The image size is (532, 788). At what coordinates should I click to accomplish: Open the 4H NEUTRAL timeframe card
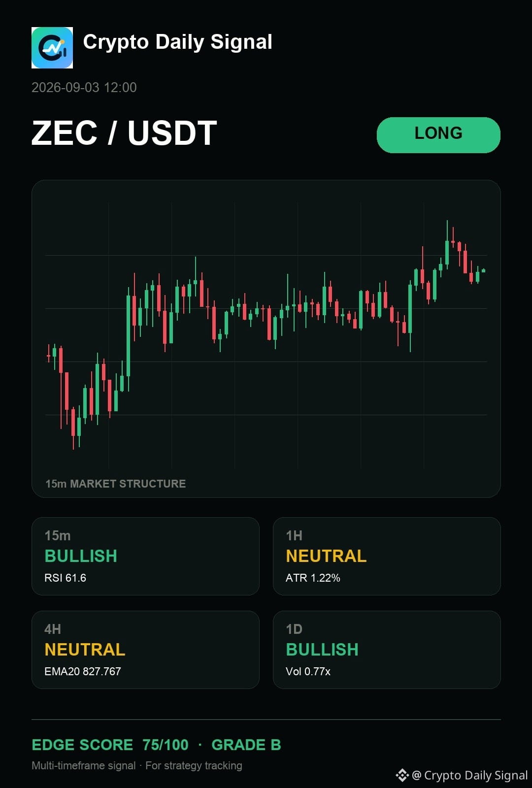[x=145, y=650]
